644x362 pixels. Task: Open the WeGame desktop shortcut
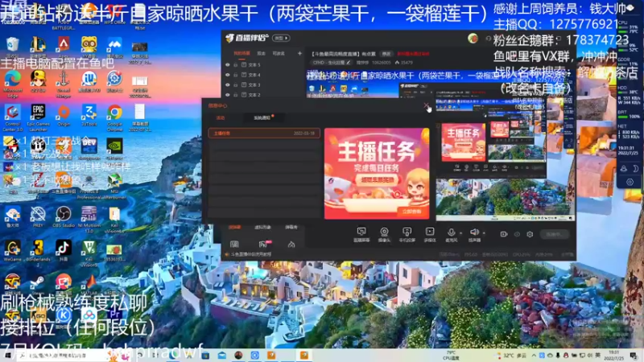pyautogui.click(x=12, y=251)
